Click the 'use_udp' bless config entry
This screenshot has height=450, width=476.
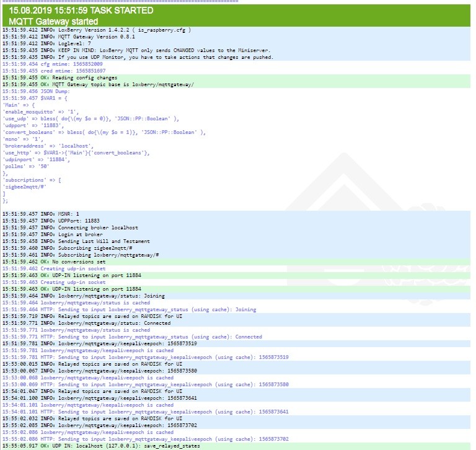pyautogui.click(x=90, y=119)
